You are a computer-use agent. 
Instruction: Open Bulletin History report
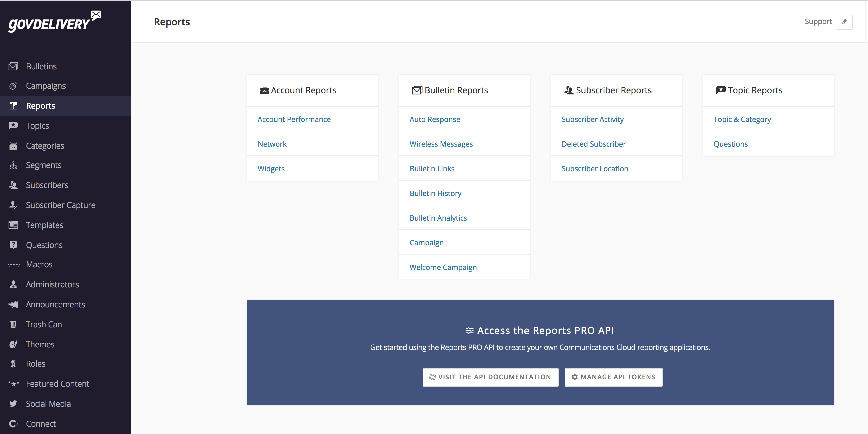click(435, 193)
